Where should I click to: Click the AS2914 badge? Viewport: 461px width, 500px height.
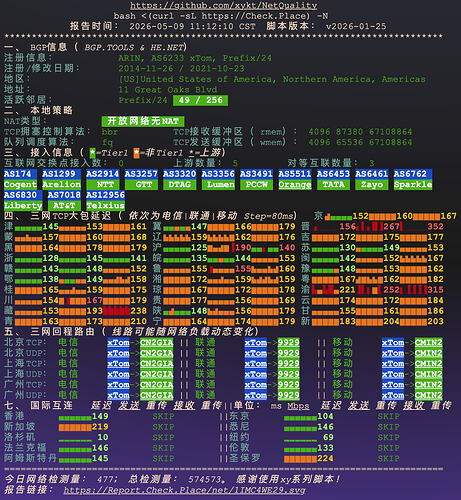click(x=103, y=174)
